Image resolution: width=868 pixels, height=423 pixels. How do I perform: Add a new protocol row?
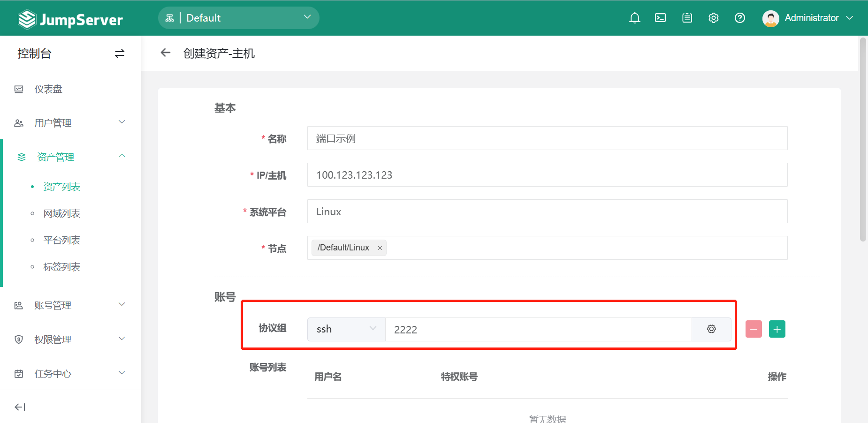777,329
